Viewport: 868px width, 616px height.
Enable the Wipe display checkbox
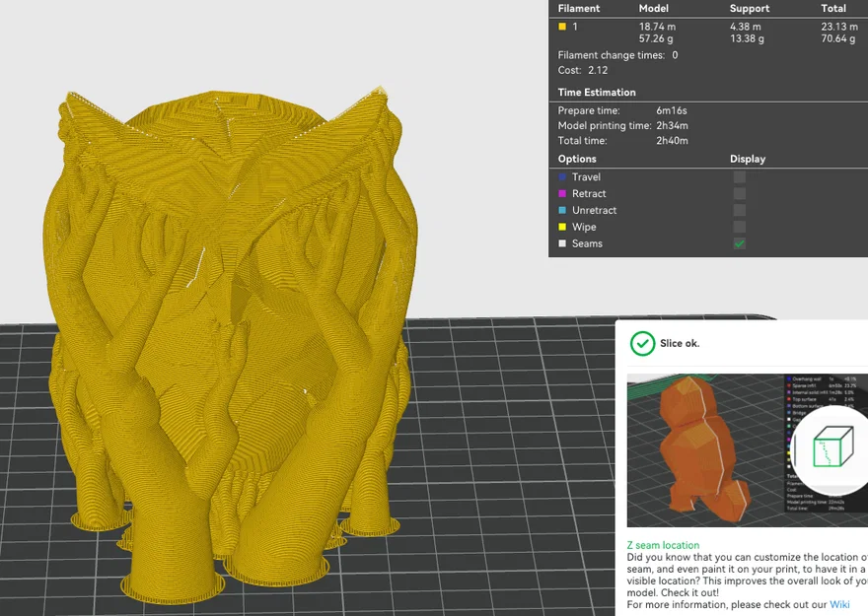tap(739, 227)
